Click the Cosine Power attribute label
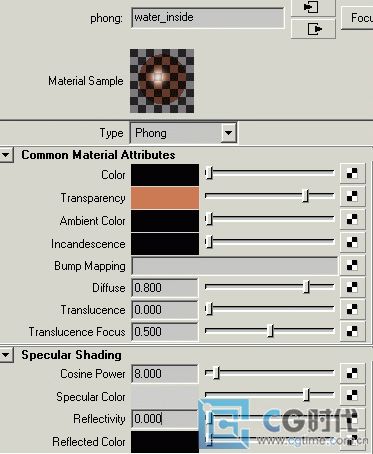373x454 pixels. click(x=93, y=374)
